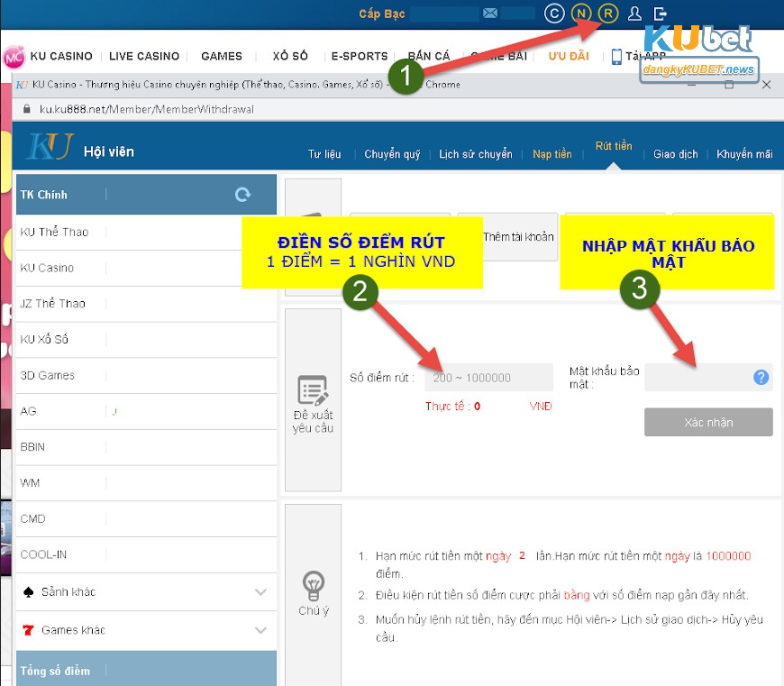
Task: Select the WM account row
Action: (146, 483)
